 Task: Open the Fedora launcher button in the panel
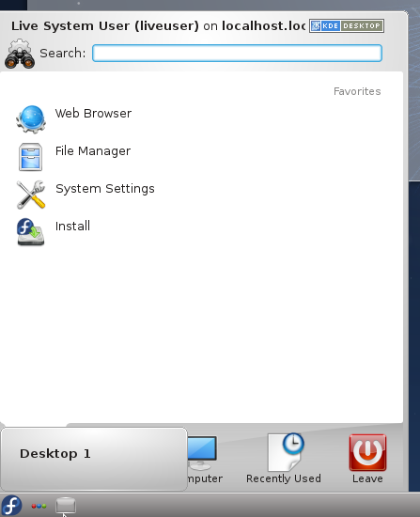[11, 505]
